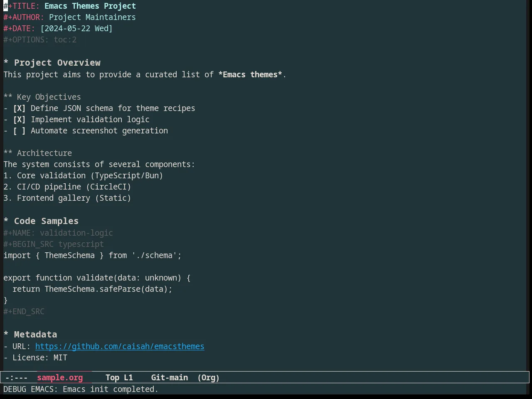The height and width of the screenshot is (399, 532).
Task: Open the github.com/caisah/emacsthemes link
Action: (120, 347)
